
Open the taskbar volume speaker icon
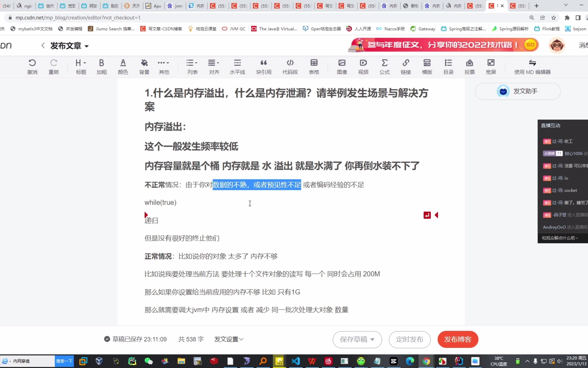point(560,361)
